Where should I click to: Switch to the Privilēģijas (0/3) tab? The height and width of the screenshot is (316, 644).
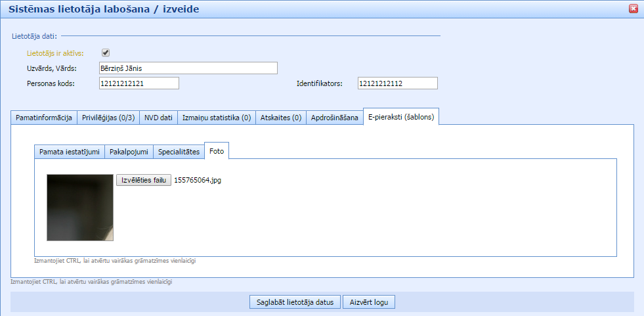108,118
